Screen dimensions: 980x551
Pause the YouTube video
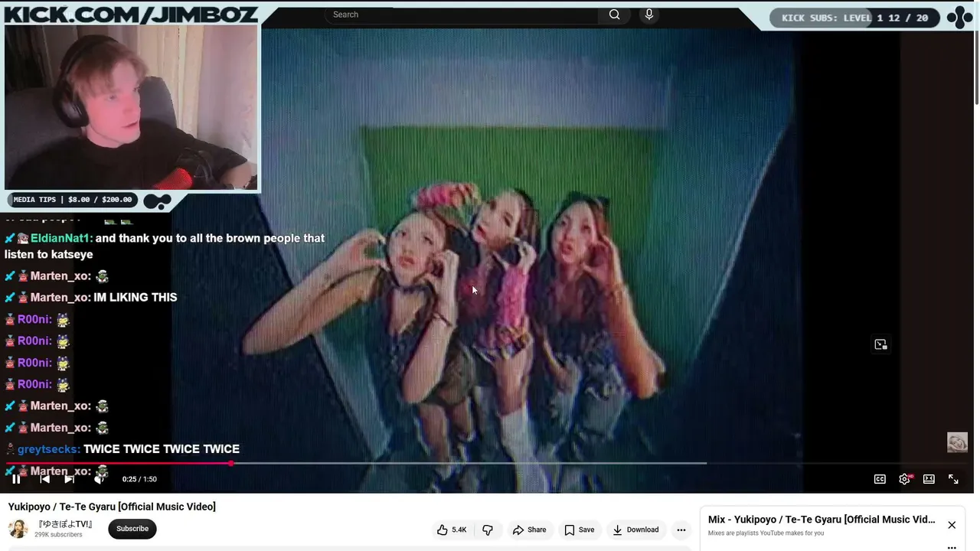pos(16,479)
